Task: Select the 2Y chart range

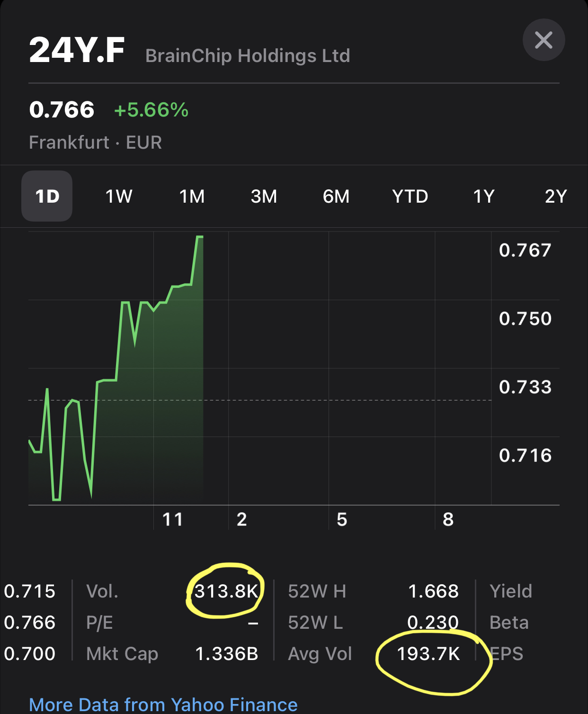Action: coord(555,196)
